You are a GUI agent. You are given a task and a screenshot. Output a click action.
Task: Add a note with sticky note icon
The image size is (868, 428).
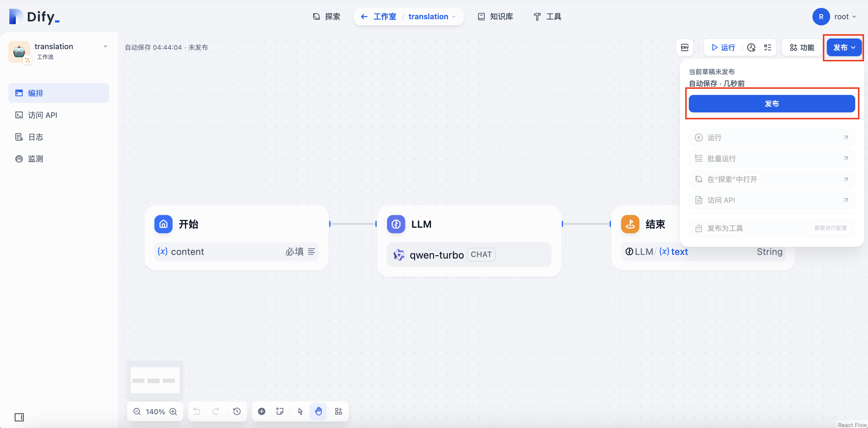[x=280, y=412]
